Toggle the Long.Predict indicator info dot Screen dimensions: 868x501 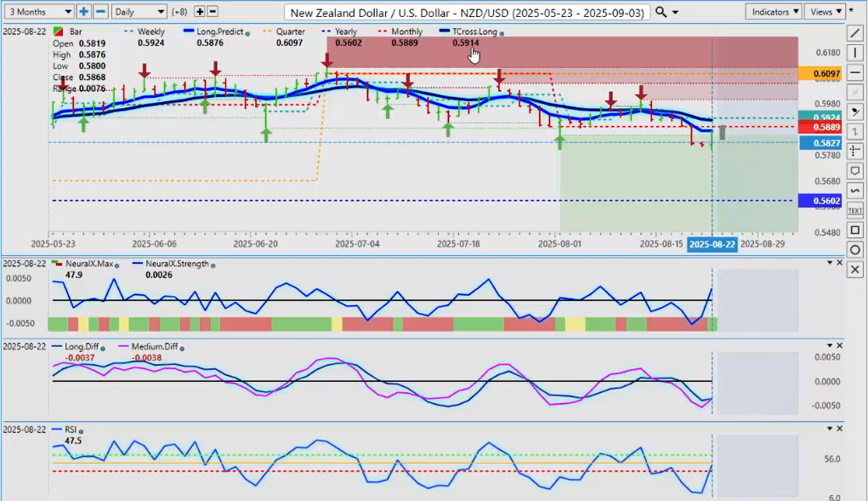coord(248,32)
